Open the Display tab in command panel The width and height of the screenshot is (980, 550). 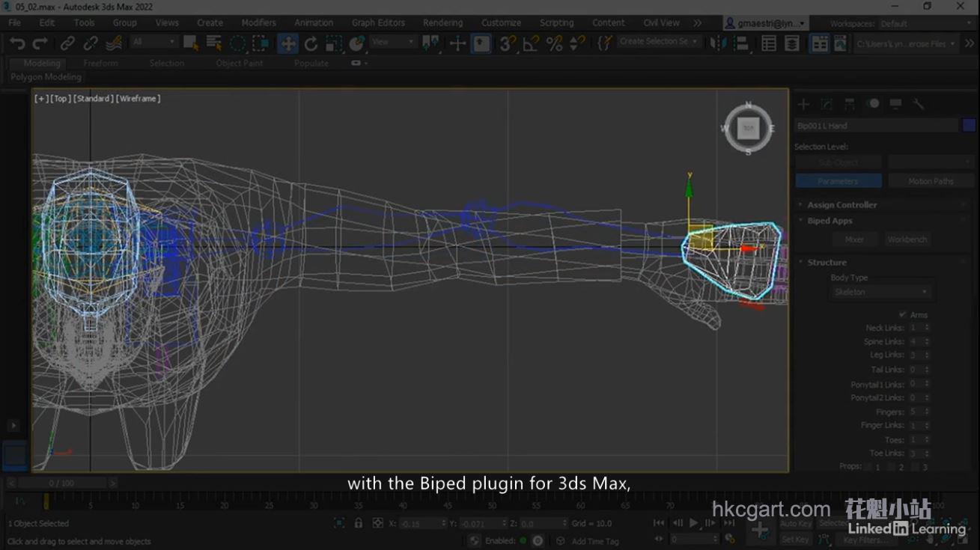pyautogui.click(x=895, y=104)
